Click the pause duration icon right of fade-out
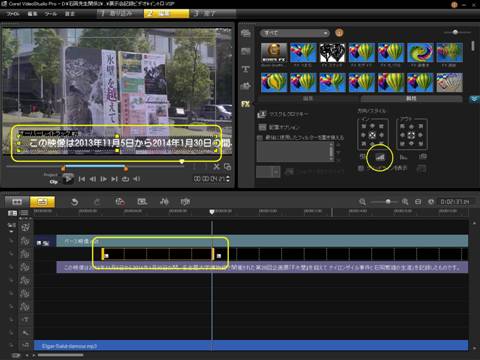This screenshot has height=360, width=480. (423, 157)
